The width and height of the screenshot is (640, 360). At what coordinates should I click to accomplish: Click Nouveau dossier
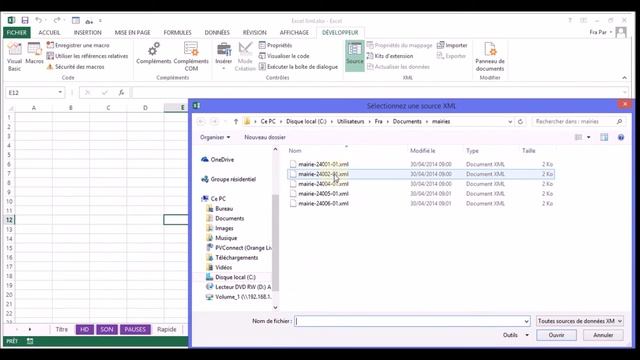[265, 137]
